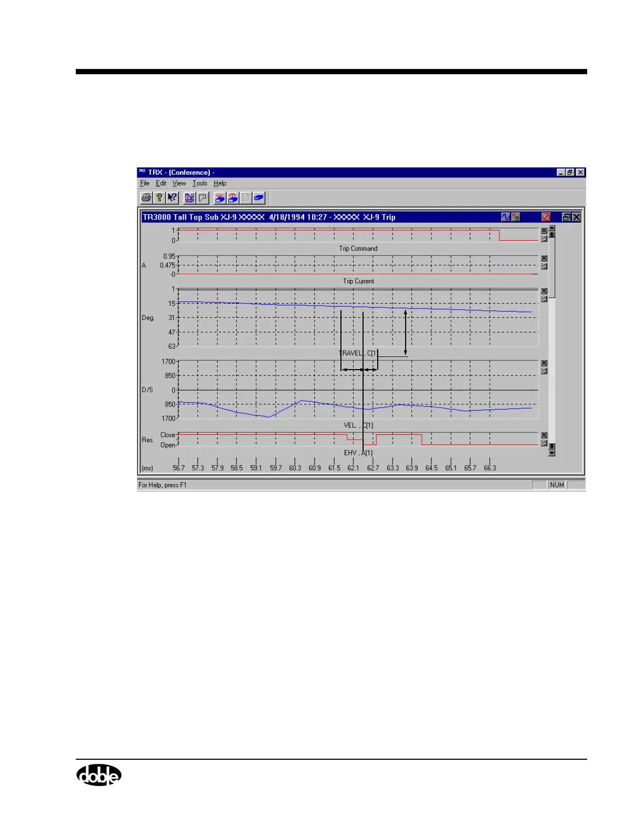Activate the context help pointer icon

(x=172, y=198)
